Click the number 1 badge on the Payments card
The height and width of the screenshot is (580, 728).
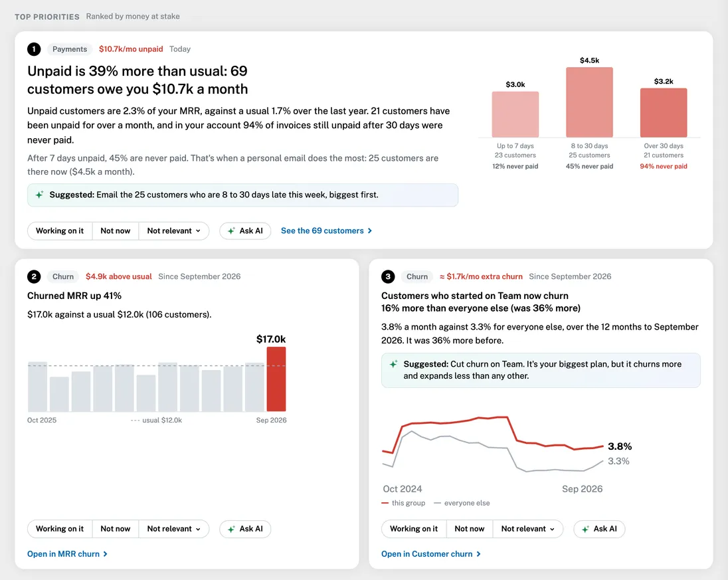coord(34,49)
